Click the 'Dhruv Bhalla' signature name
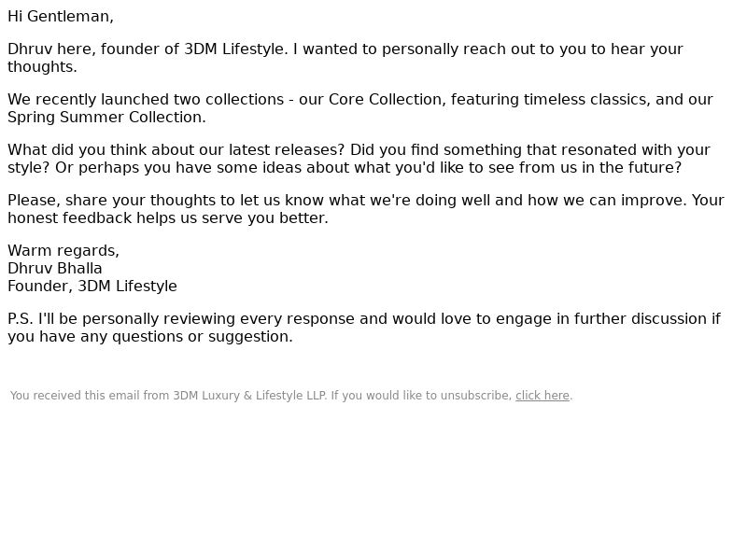This screenshot has height=560, width=747. 55,269
